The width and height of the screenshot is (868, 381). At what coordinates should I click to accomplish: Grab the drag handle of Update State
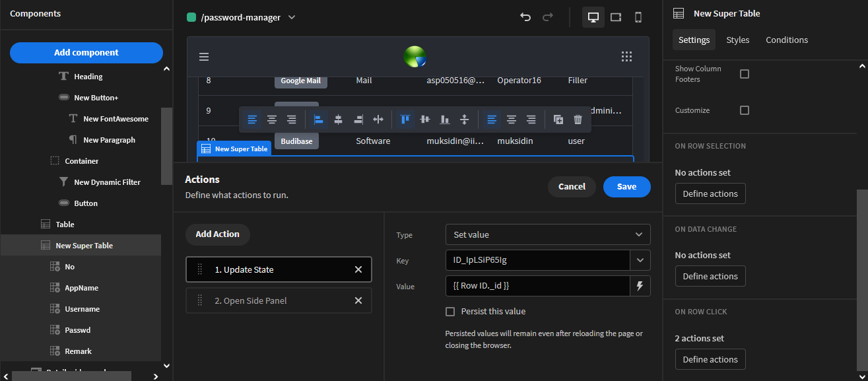tap(200, 269)
